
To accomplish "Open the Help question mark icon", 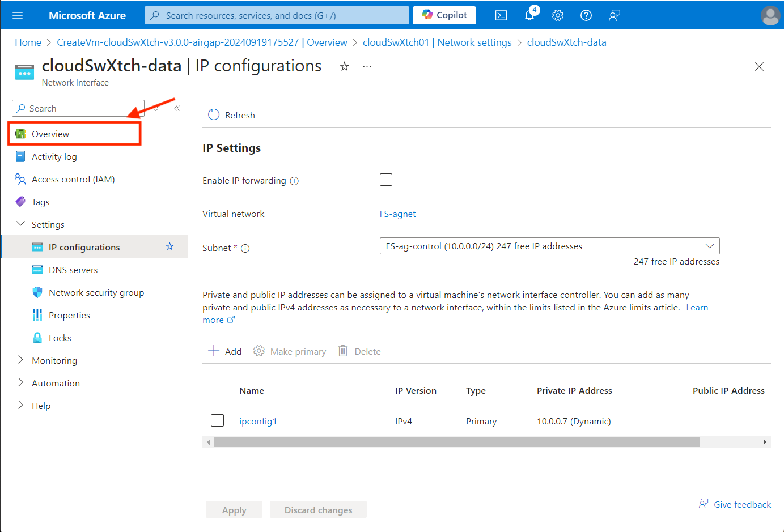I will [x=586, y=15].
